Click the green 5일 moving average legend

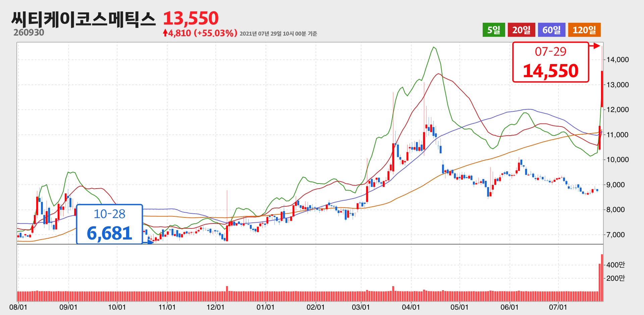[494, 30]
